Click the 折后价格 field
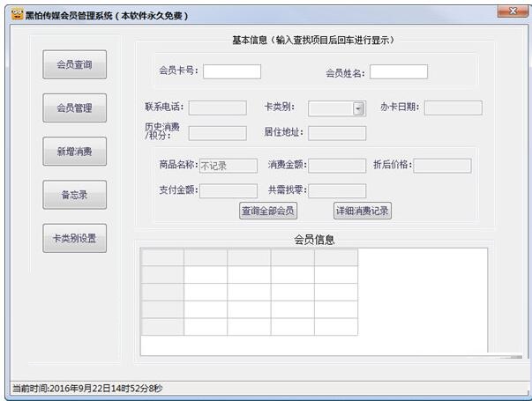532x401 pixels. coord(442,166)
